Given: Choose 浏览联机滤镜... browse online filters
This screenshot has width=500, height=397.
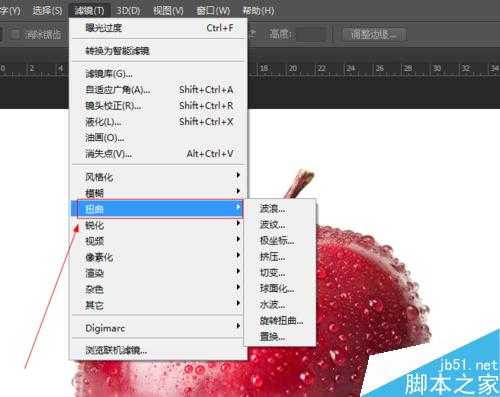Looking at the screenshot, I should tap(158, 350).
